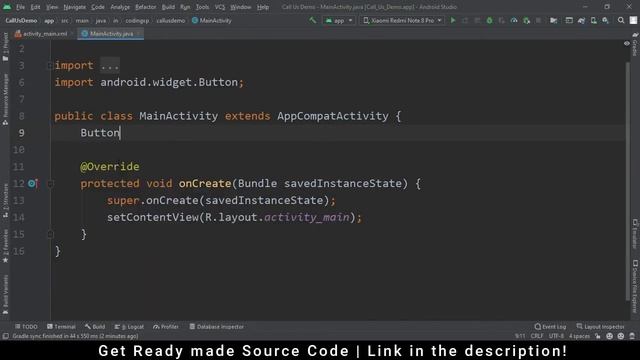Open the Build tool window
640x360 pixels.
click(95, 327)
